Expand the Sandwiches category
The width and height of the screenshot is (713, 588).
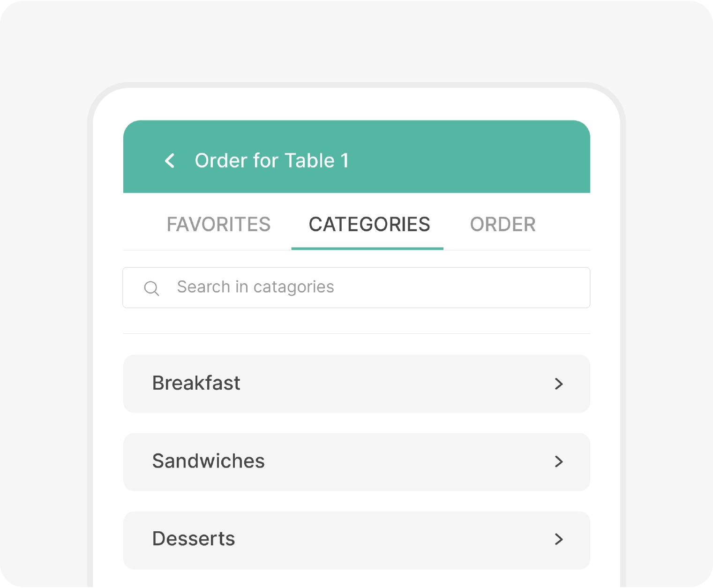(x=356, y=462)
